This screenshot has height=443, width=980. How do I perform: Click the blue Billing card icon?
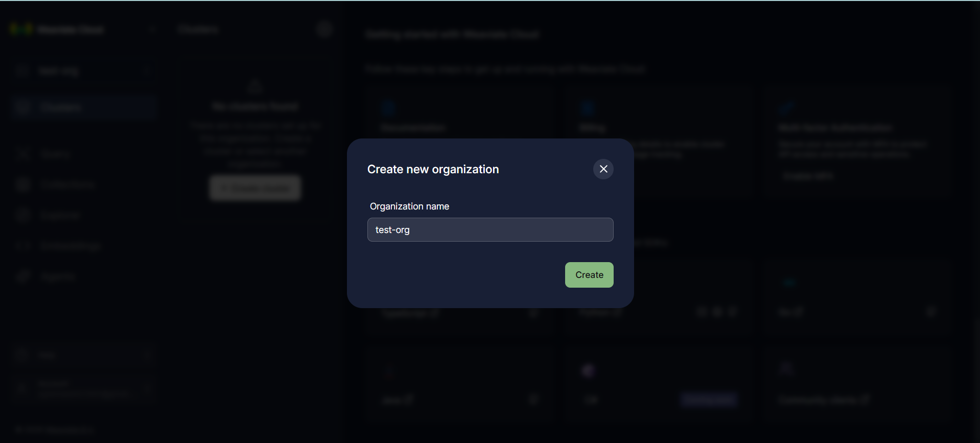point(587,108)
